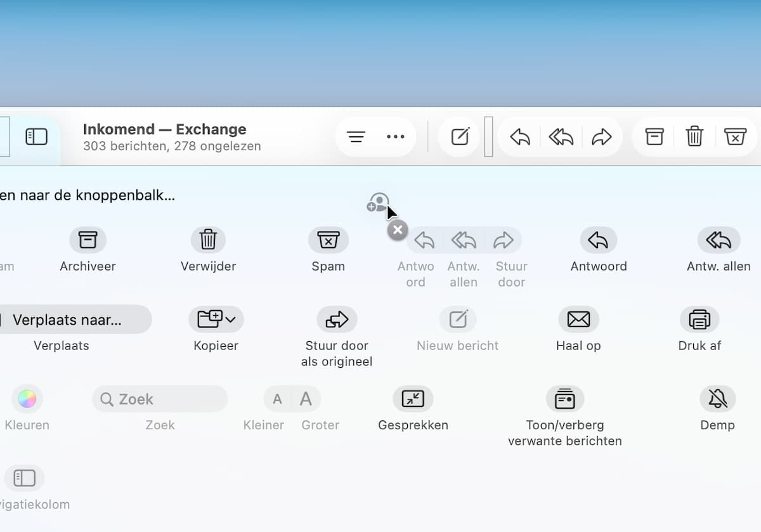Open the Kleuren color wheel

point(27,399)
